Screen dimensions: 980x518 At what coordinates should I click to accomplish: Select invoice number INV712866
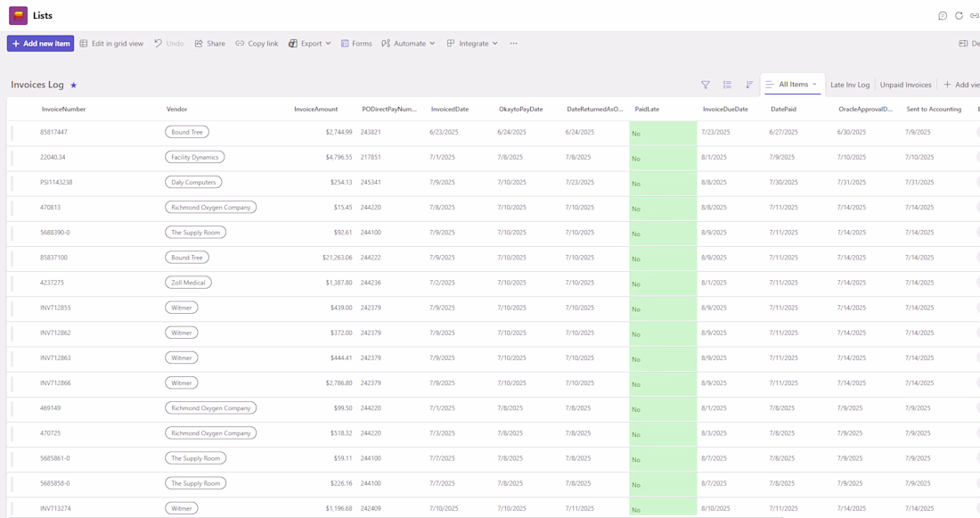tap(55, 382)
